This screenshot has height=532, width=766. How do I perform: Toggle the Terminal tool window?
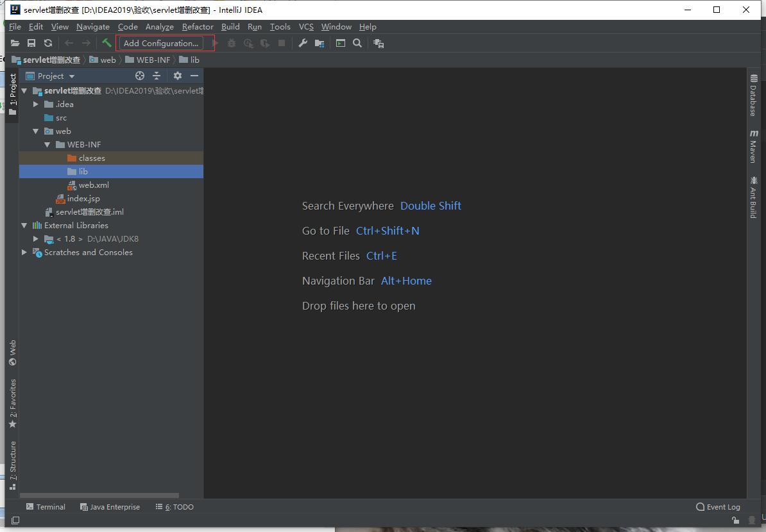tap(46, 507)
